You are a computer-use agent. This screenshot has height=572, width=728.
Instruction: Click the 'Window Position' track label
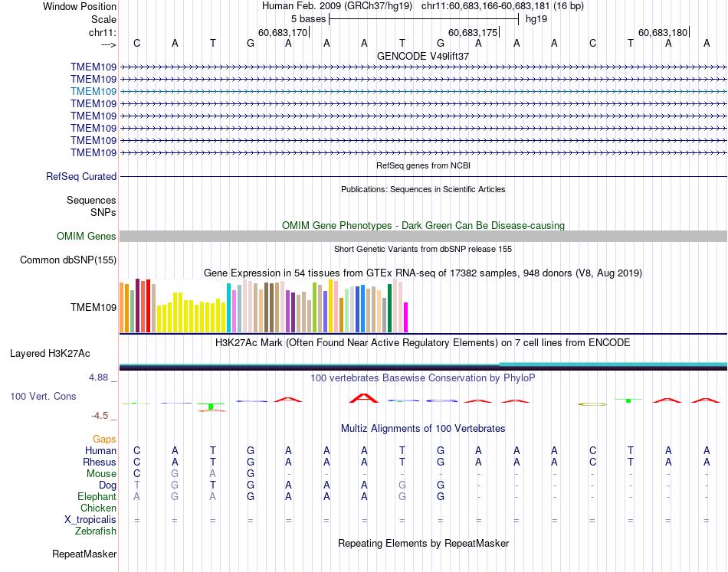point(80,6)
